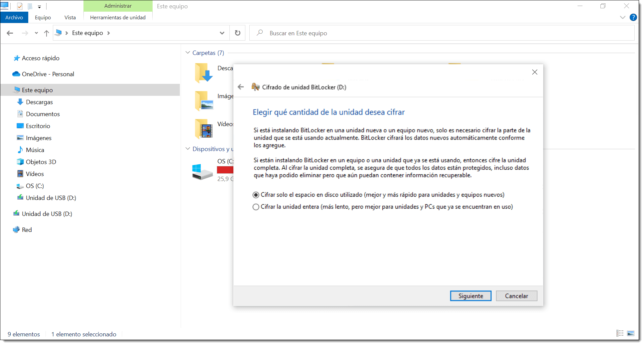The width and height of the screenshot is (644, 345).
Task: Click the Buscar en Este equipo field
Action: coord(442,33)
